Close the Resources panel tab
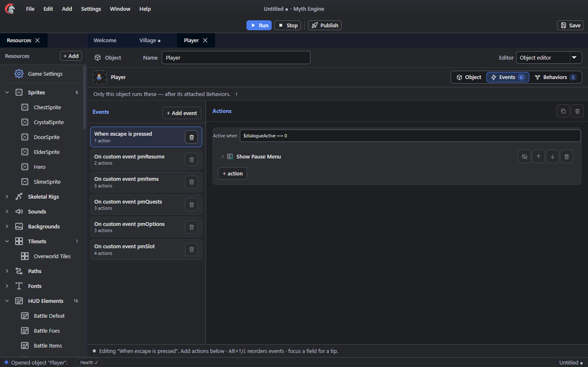588x367 pixels. (37, 40)
